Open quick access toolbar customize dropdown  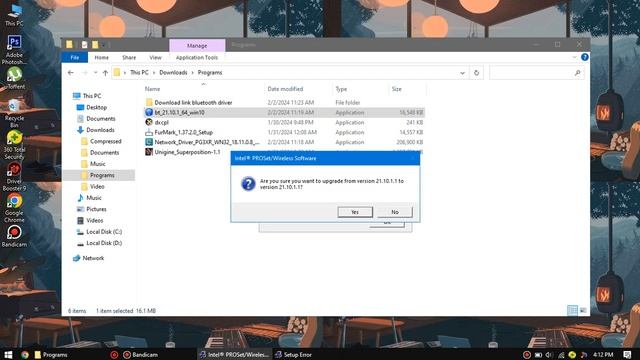click(103, 45)
